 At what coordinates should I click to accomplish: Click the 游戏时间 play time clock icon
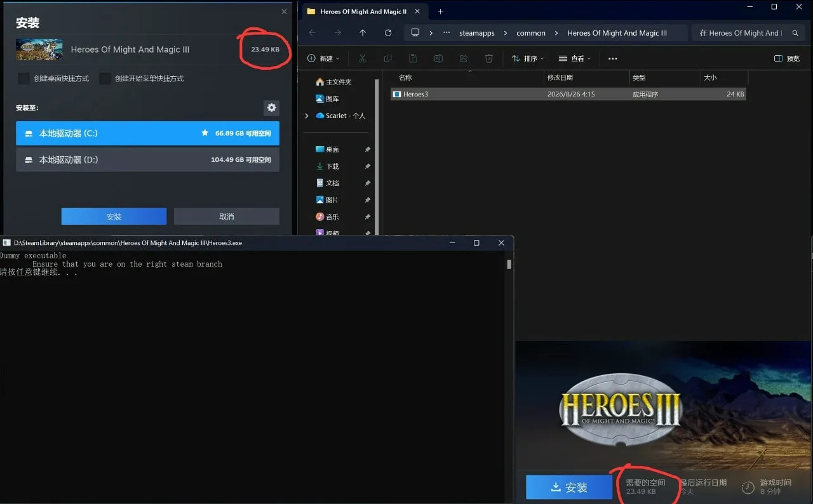coord(748,487)
